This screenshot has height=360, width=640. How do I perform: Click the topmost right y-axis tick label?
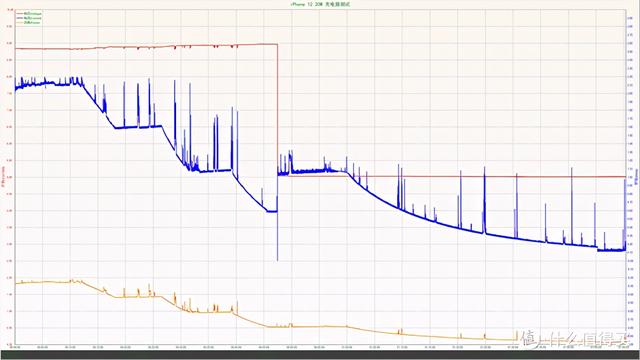pos(629,18)
